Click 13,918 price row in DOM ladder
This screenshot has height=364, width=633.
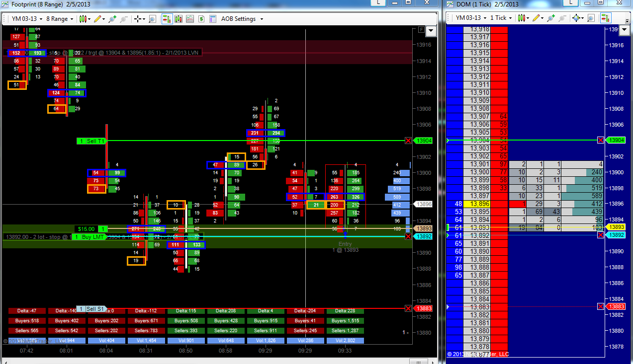pyautogui.click(x=477, y=29)
